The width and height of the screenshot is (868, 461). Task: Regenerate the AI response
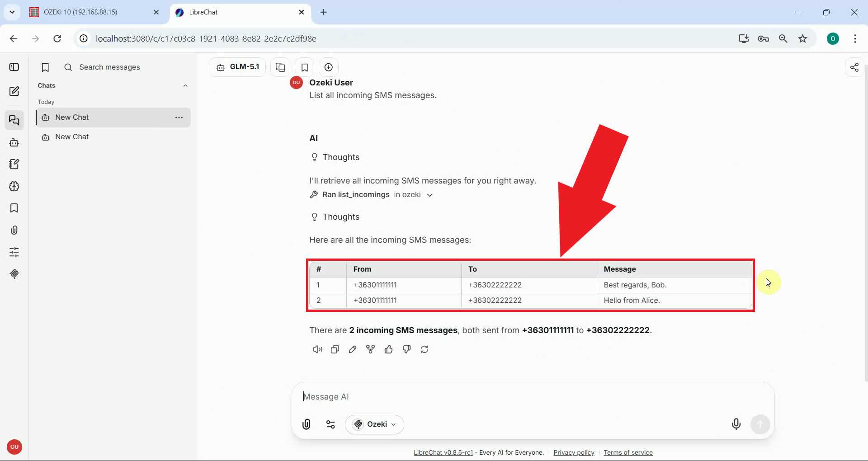[425, 349]
